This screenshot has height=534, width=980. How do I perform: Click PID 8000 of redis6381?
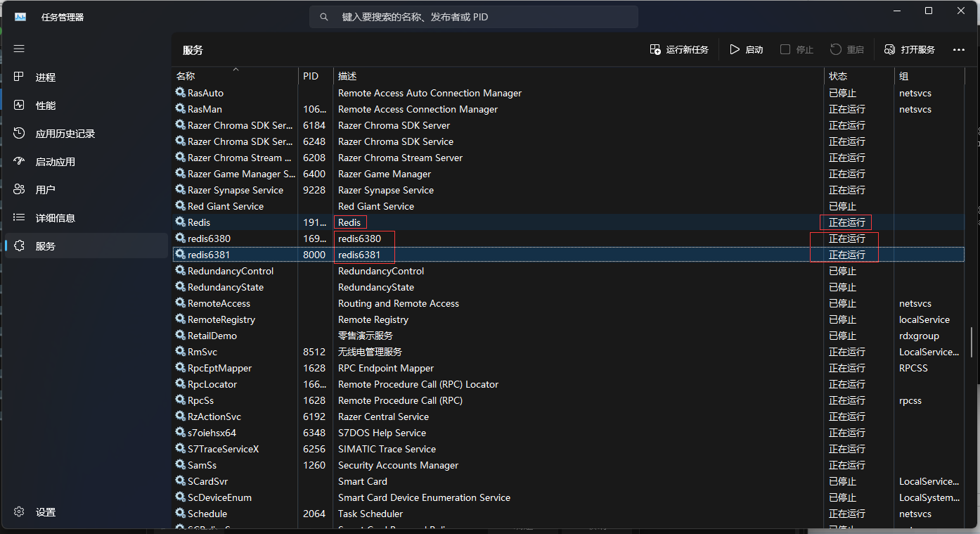[x=314, y=255]
